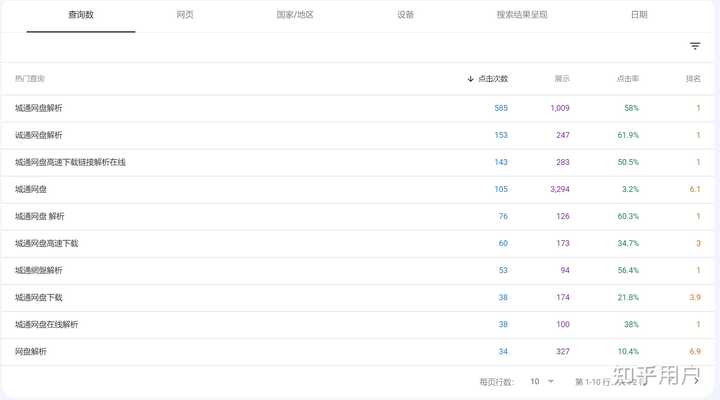This screenshot has height=400, width=720.
Task: Sort the table by the 点击率 column
Action: [x=628, y=79]
